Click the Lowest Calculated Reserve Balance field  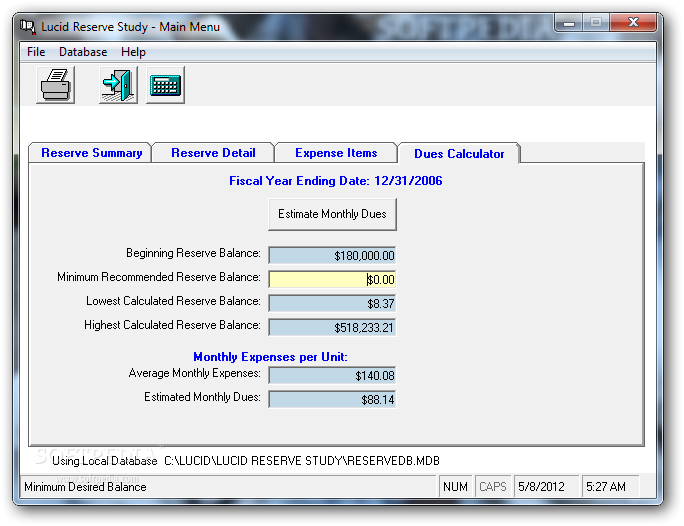point(332,304)
